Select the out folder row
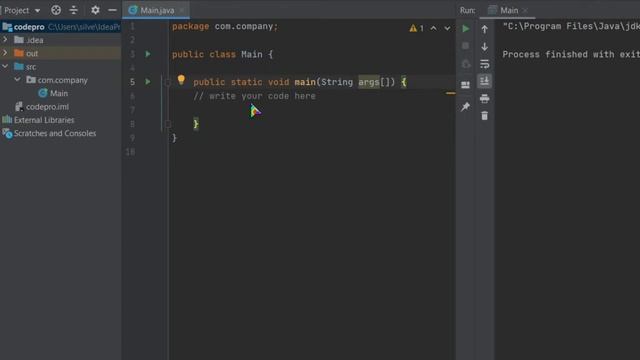The image size is (640, 360). pyautogui.click(x=61, y=53)
